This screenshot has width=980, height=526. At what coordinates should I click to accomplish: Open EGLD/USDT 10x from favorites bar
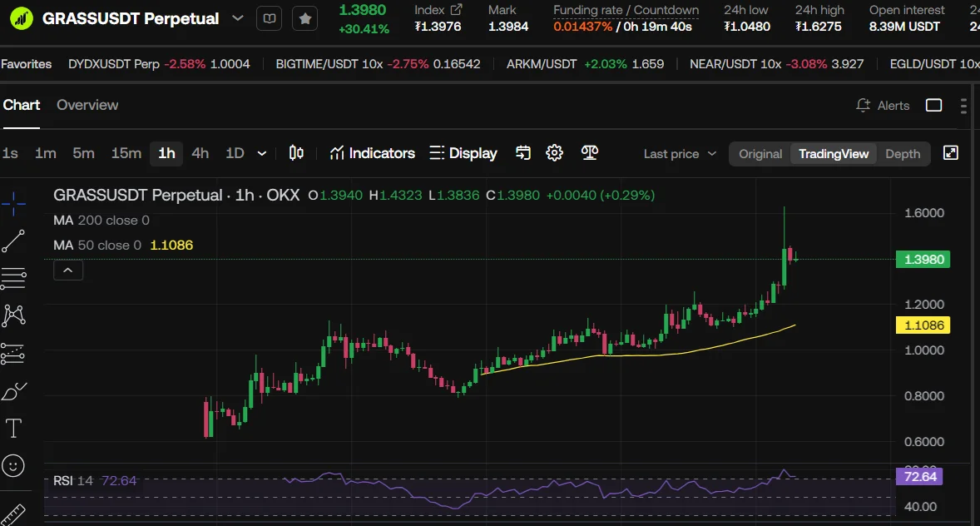point(935,64)
